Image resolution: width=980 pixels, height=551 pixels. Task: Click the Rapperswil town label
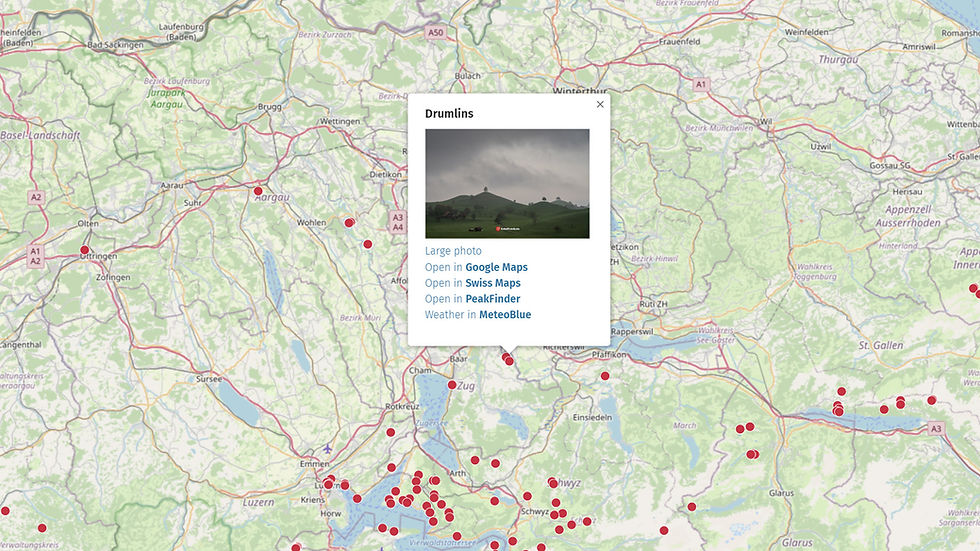(632, 332)
